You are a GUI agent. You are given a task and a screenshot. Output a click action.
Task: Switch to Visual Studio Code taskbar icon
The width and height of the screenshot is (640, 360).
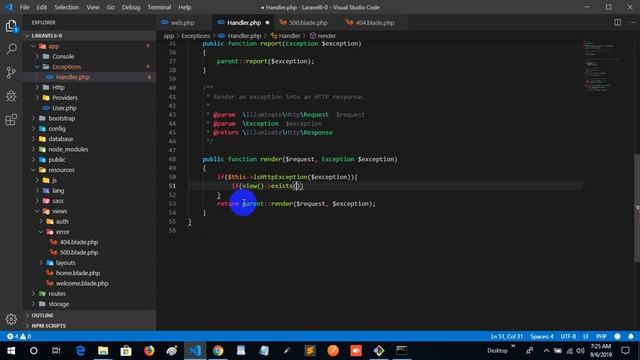195,351
